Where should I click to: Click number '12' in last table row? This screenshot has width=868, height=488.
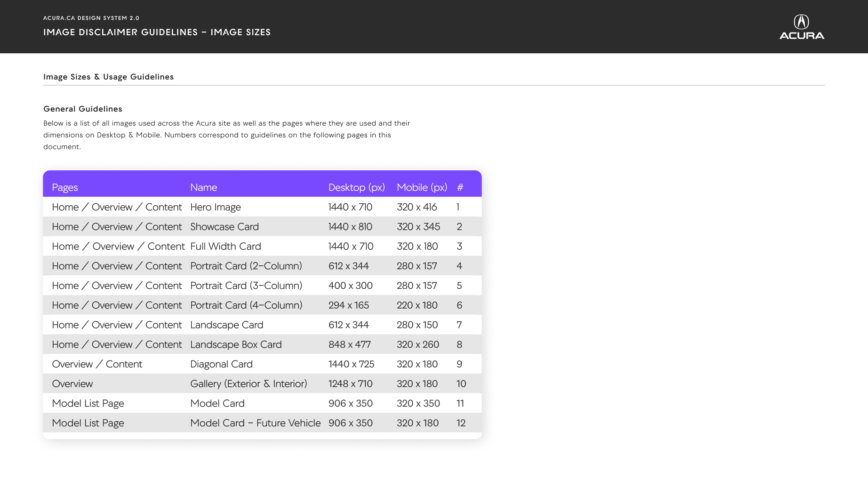click(461, 423)
